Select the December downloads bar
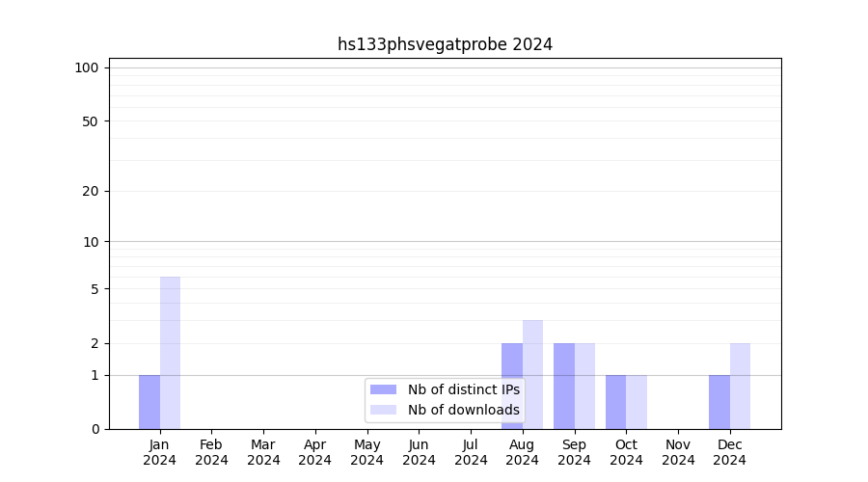This screenshot has height=482, width=868. 740,386
